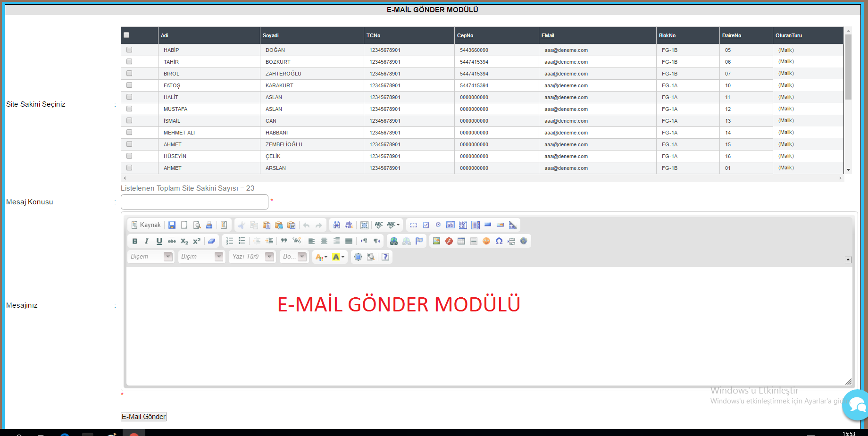Image resolution: width=868 pixels, height=436 pixels.
Task: Click the underline formatting icon
Action: click(x=159, y=241)
